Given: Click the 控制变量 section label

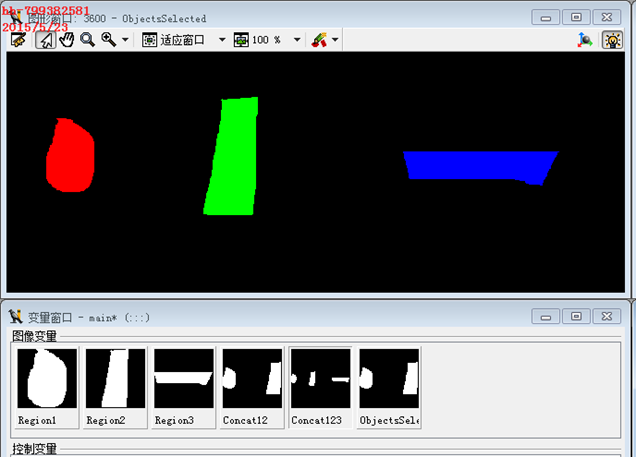Looking at the screenshot, I should coord(34,449).
